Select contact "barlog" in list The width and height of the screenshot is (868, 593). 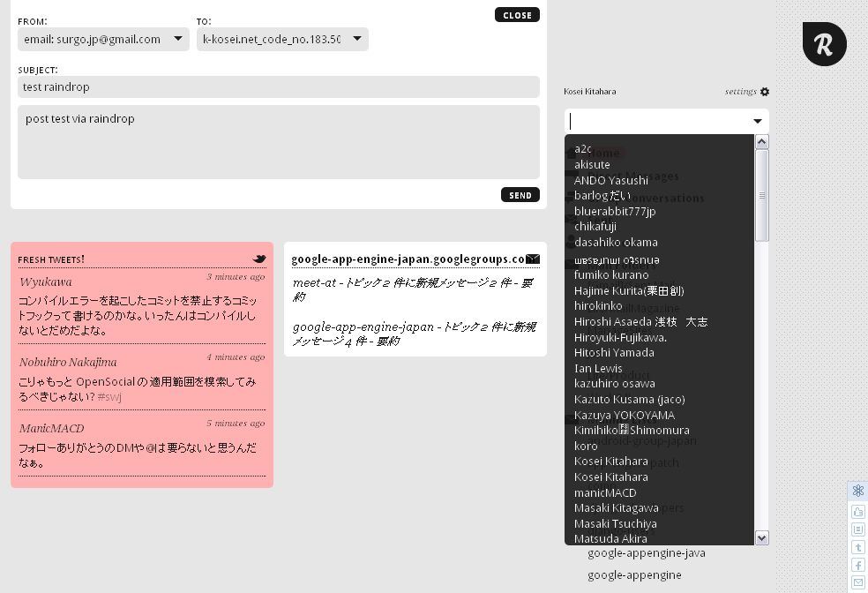tap(602, 195)
